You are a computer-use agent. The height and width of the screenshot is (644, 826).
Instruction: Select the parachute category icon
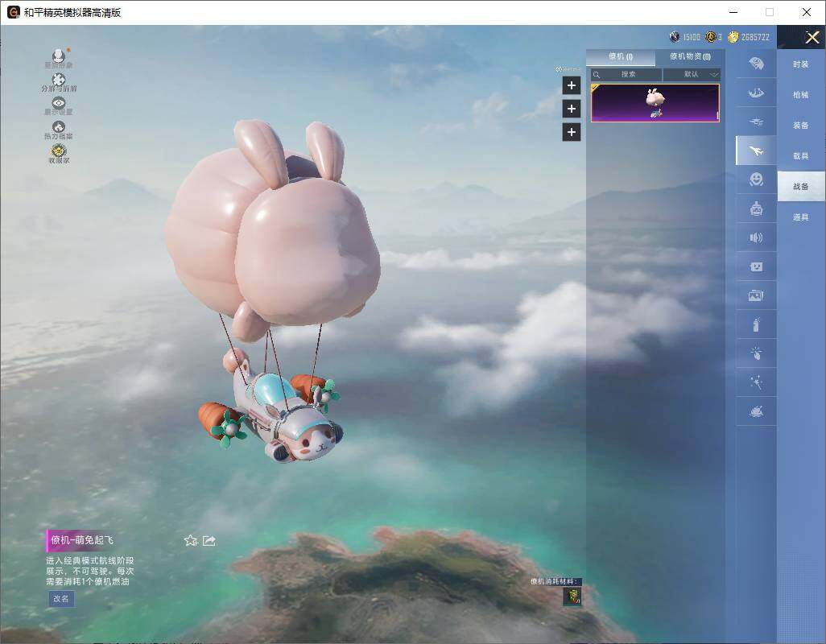756,64
